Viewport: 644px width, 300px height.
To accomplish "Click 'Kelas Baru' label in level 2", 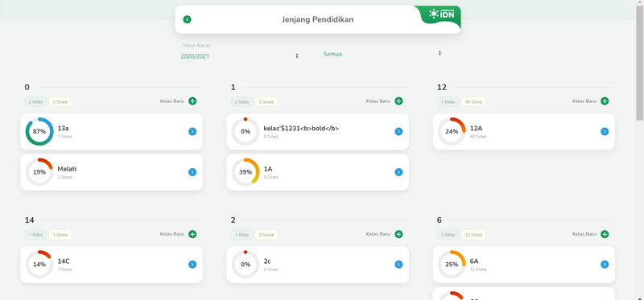I will pos(378,234).
